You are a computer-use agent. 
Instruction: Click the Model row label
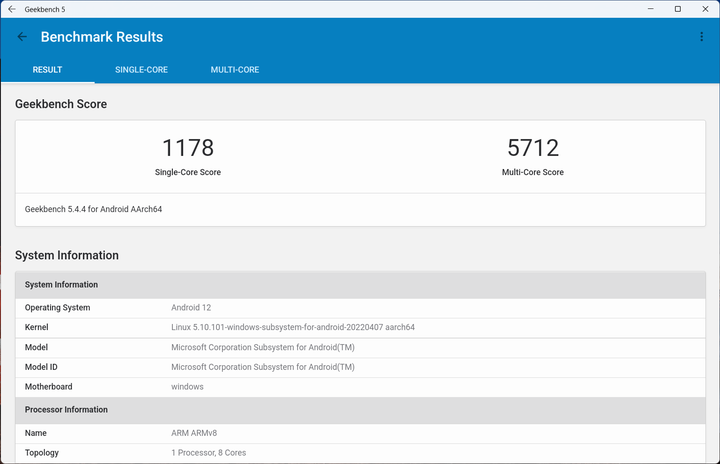[x=36, y=347]
